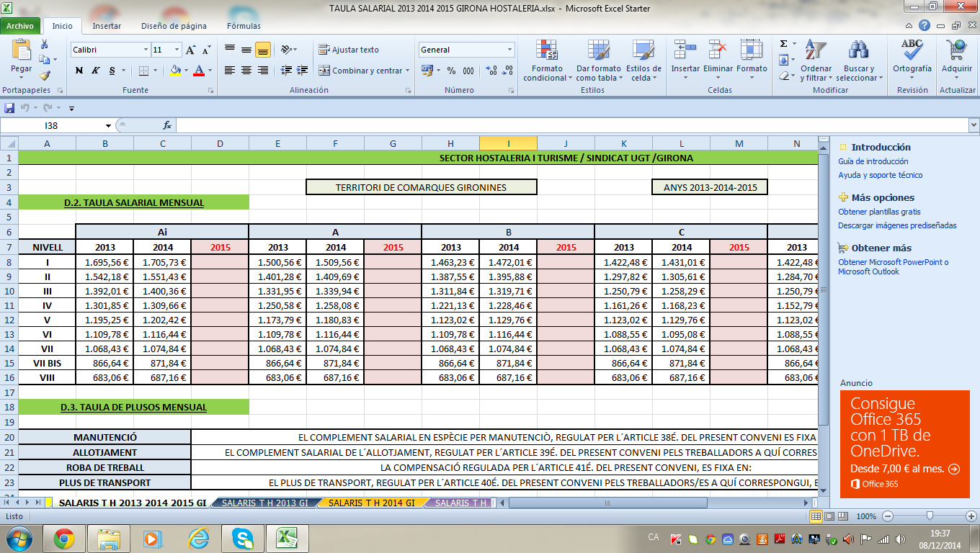The image size is (980, 553).
Task: Zoom in with plus button
Action: pyautogui.click(x=972, y=516)
